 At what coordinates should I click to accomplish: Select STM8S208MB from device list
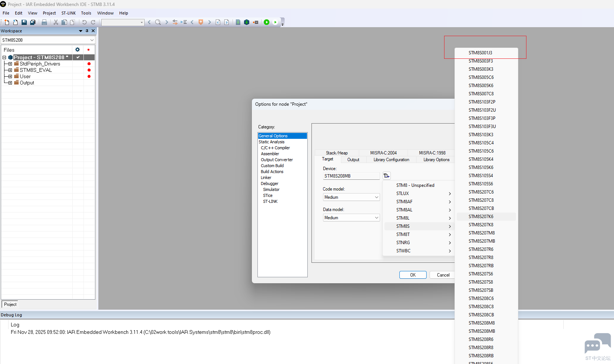pyautogui.click(x=482, y=331)
